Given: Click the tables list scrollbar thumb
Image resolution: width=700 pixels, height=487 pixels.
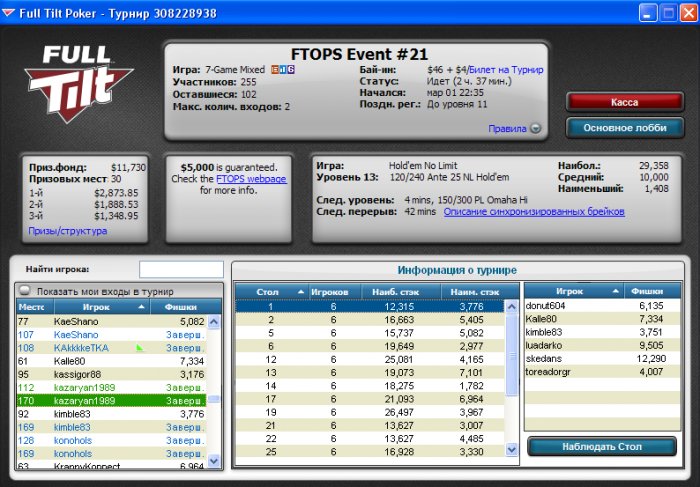Looking at the screenshot, I should [512, 356].
